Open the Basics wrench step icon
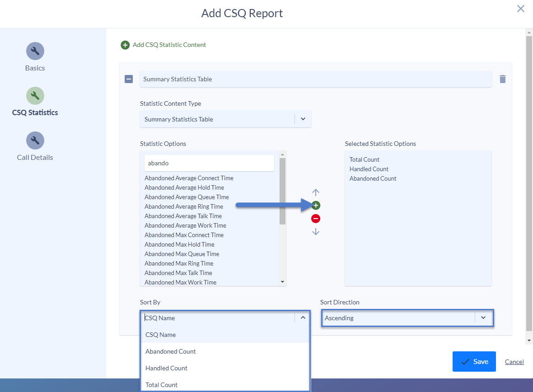The image size is (533, 392). (x=35, y=51)
